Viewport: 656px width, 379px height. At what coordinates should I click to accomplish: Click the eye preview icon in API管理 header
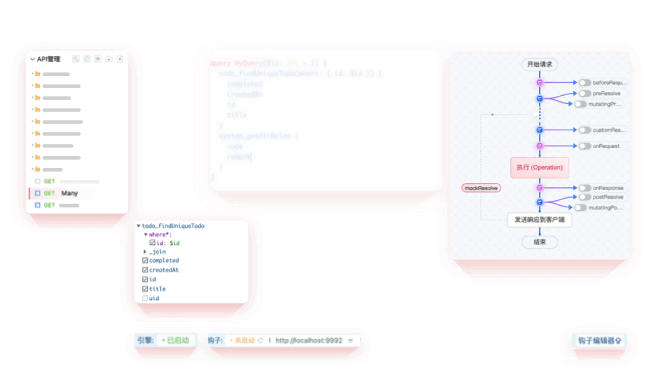point(97,59)
